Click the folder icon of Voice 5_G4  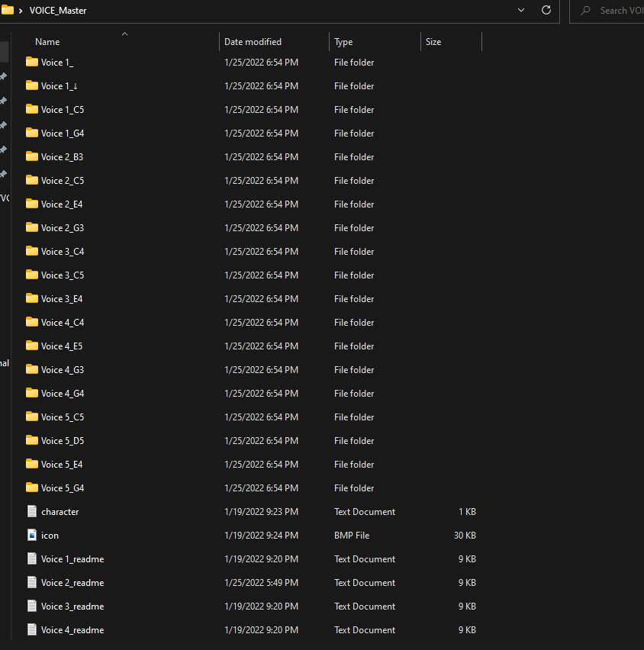pos(32,487)
